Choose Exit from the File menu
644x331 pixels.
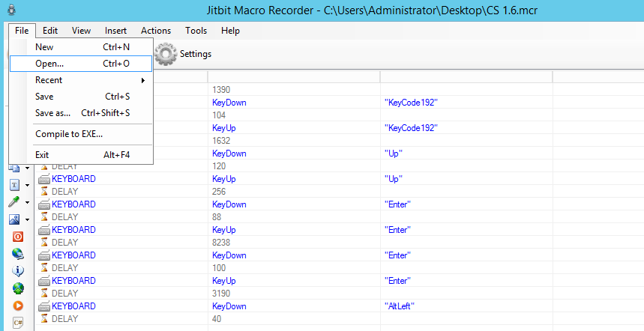click(81, 155)
